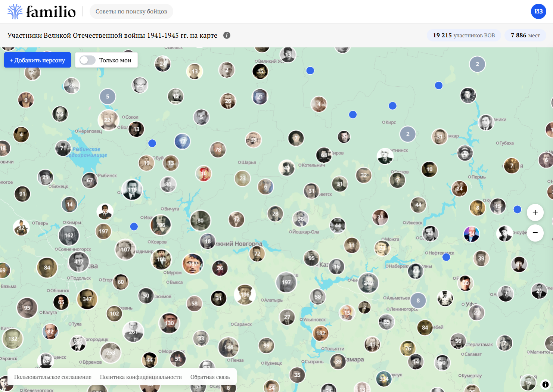The width and height of the screenshot is (553, 392).
Task: Open the cluster marker labeled 417
Action: click(x=79, y=262)
